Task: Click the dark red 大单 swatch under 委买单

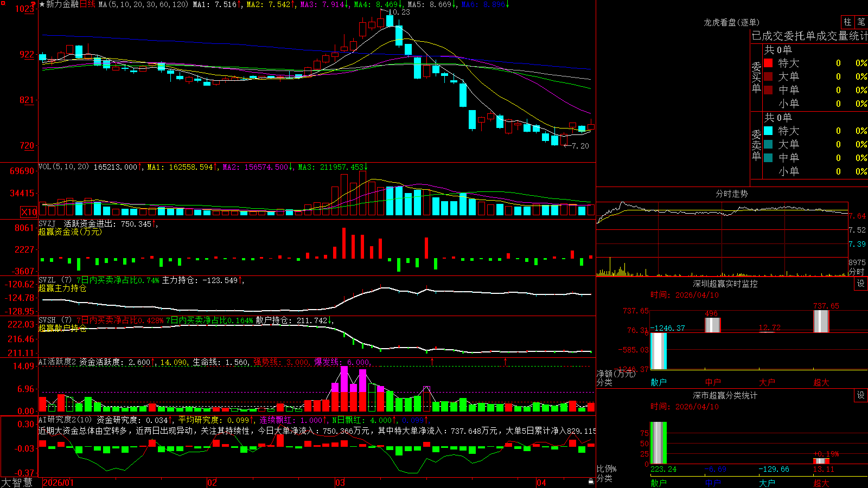Action: coord(768,76)
